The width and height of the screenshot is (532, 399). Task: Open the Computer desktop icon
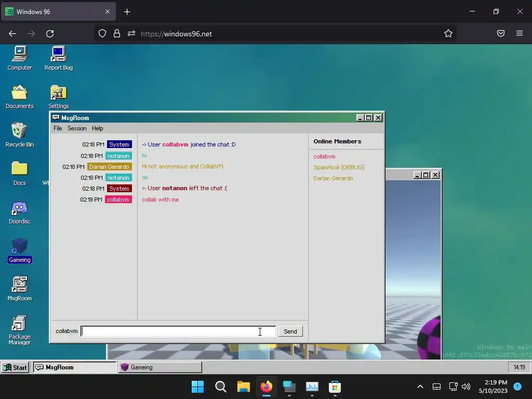click(x=20, y=58)
